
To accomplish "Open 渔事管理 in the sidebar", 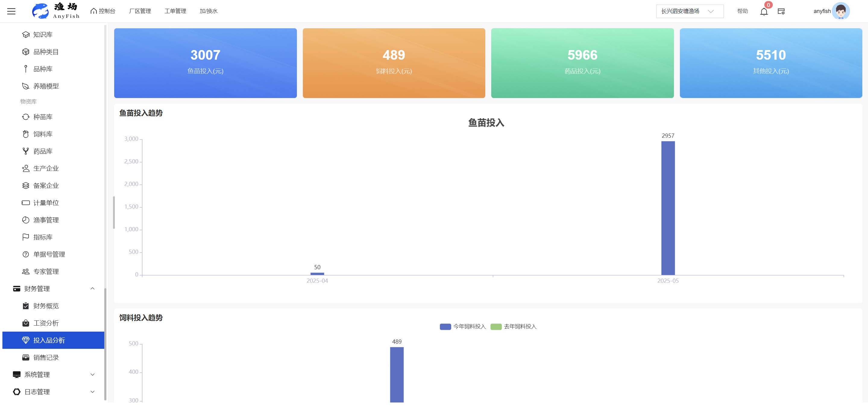I will (46, 220).
